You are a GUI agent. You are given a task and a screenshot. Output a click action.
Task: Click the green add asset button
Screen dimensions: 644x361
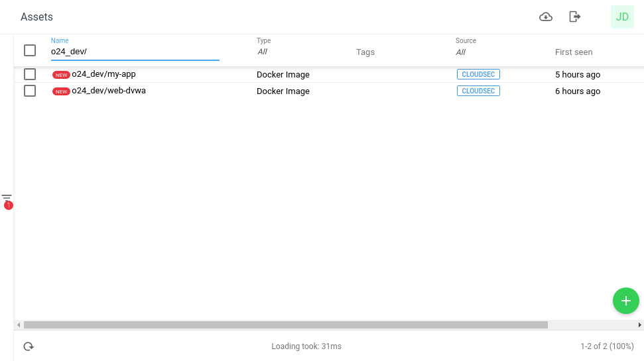[625, 301]
